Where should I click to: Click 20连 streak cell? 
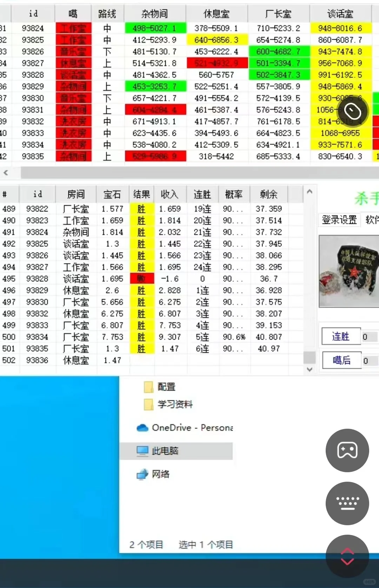tap(202, 220)
